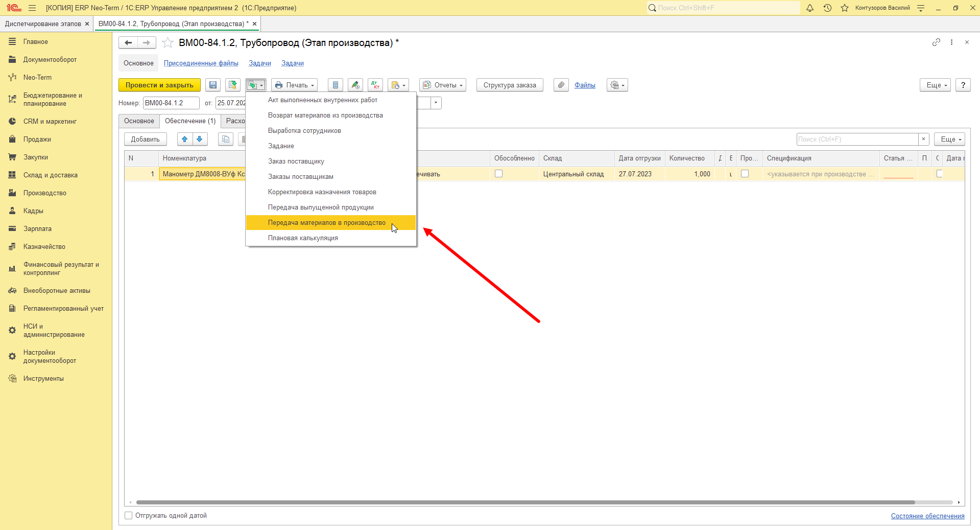Screen dimensions: 980x530
Task: Toggle the Обособленно checkbox in the Манометр row
Action: (x=499, y=174)
